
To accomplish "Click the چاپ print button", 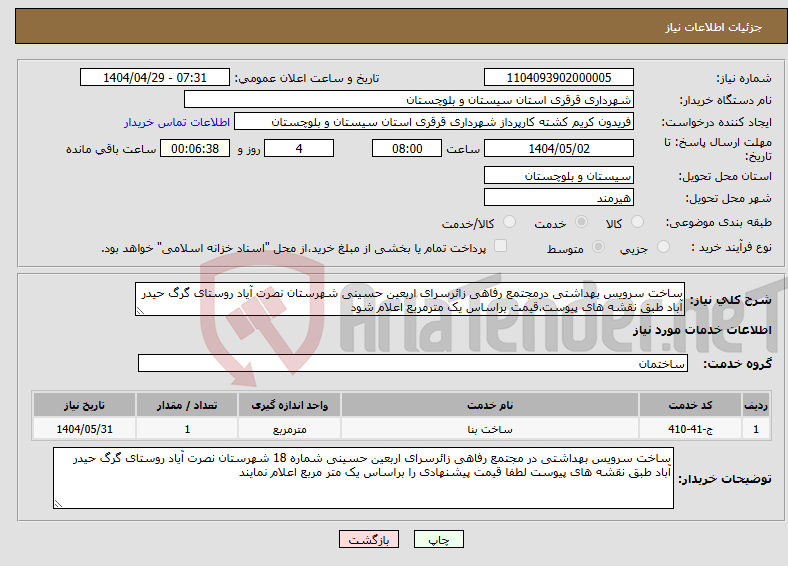I will point(439,539).
